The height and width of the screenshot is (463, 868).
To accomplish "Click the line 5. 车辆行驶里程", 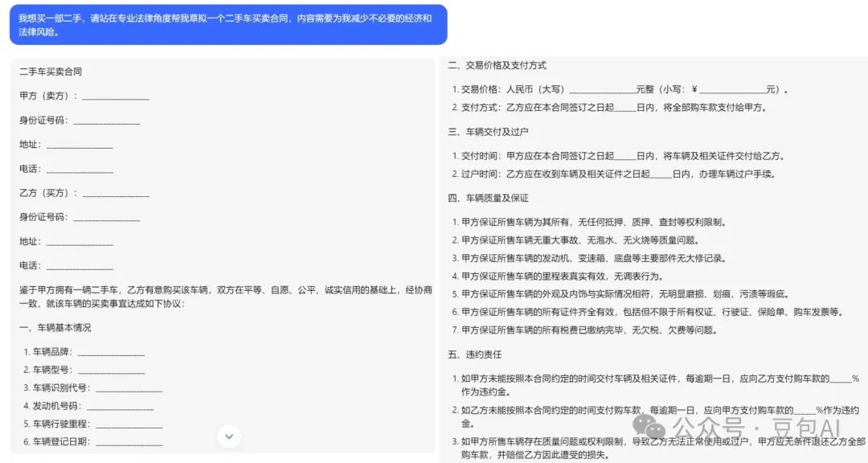I will pos(93,424).
